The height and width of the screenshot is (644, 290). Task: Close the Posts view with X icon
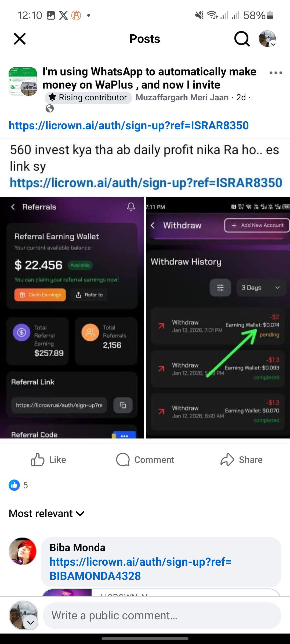pyautogui.click(x=20, y=39)
